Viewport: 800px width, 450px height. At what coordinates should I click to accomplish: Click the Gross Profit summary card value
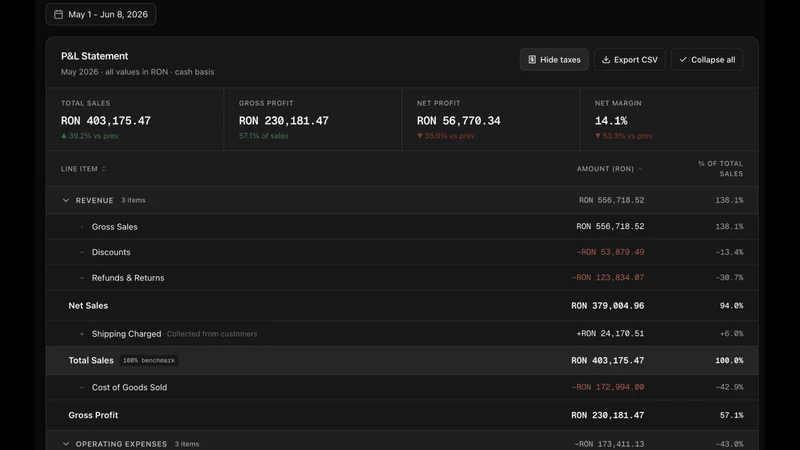point(284,121)
